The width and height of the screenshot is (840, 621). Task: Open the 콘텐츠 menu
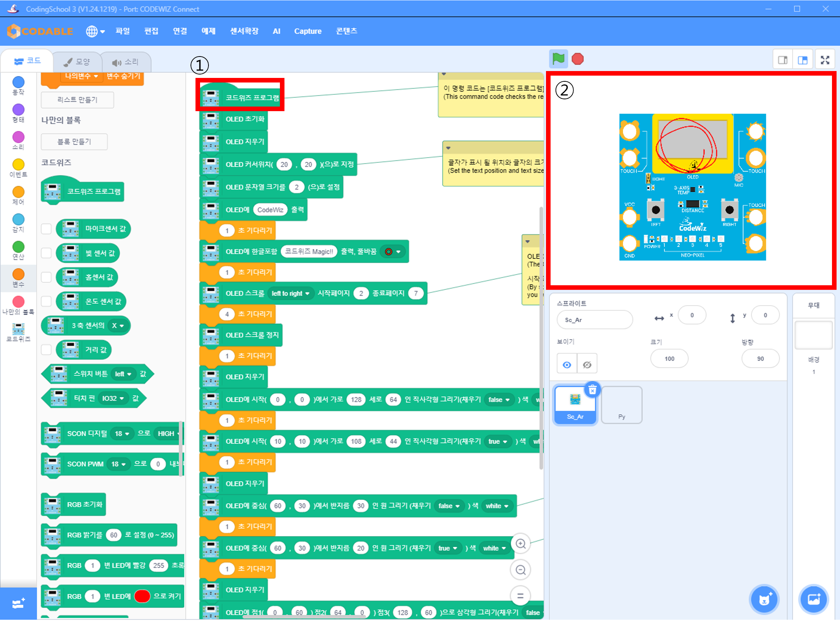click(346, 31)
